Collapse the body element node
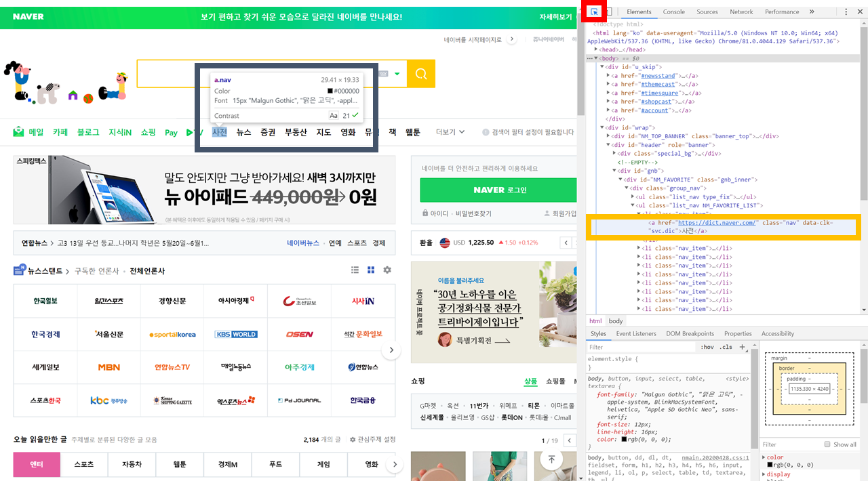Viewport: 868px width, 481px height. (596, 58)
